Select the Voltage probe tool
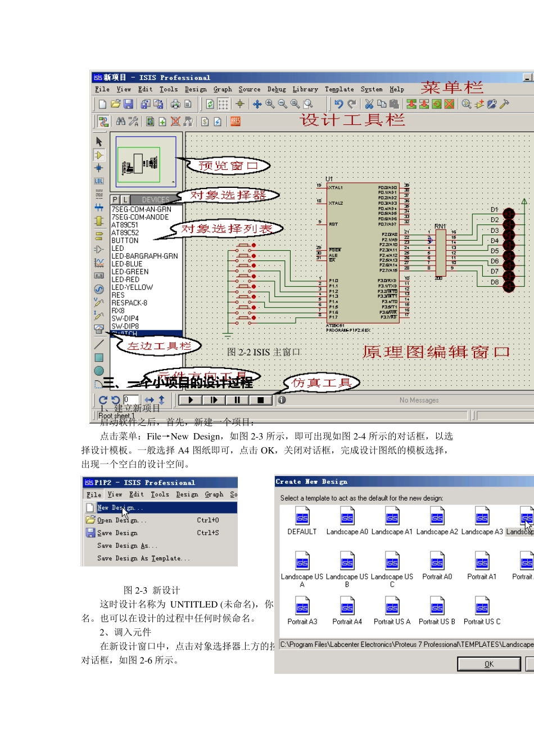This screenshot has width=534, height=756. pyautogui.click(x=99, y=303)
